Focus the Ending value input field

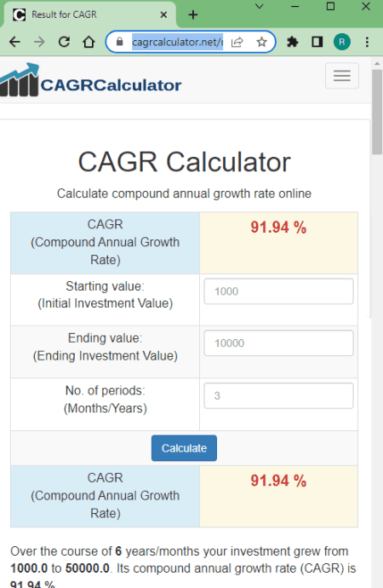pos(278,343)
